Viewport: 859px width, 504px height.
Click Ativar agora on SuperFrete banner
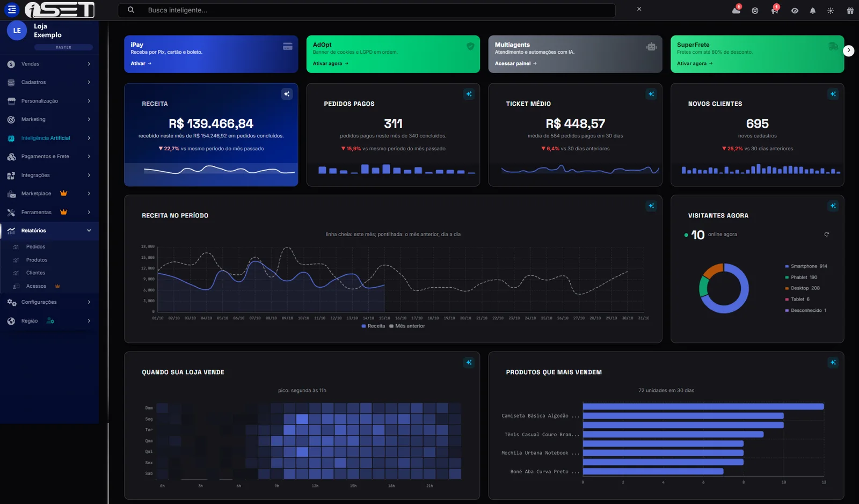[695, 63]
